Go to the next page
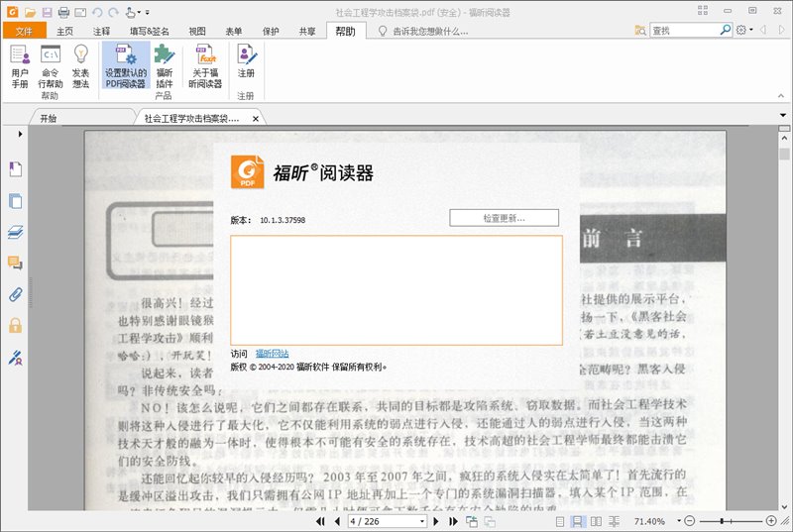793x532 pixels. click(436, 521)
